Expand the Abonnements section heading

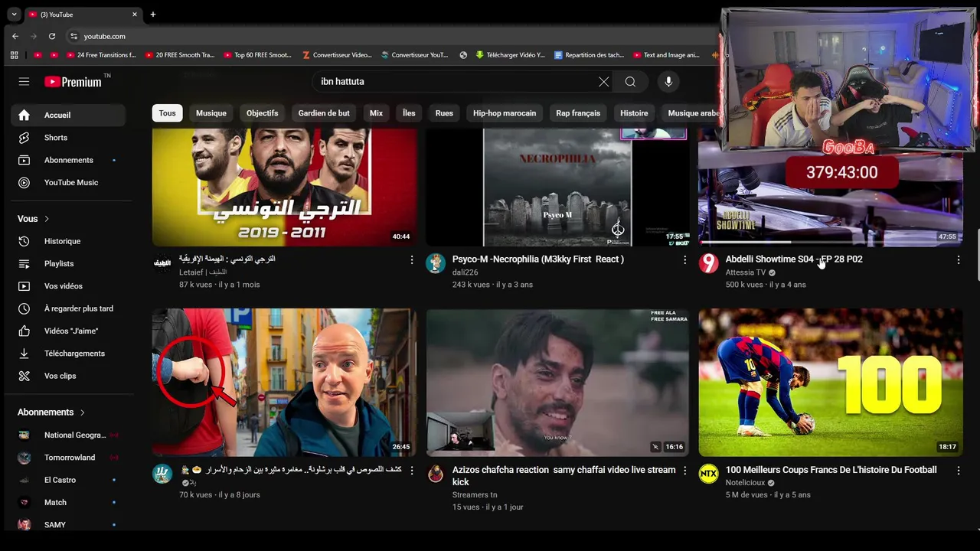51,412
